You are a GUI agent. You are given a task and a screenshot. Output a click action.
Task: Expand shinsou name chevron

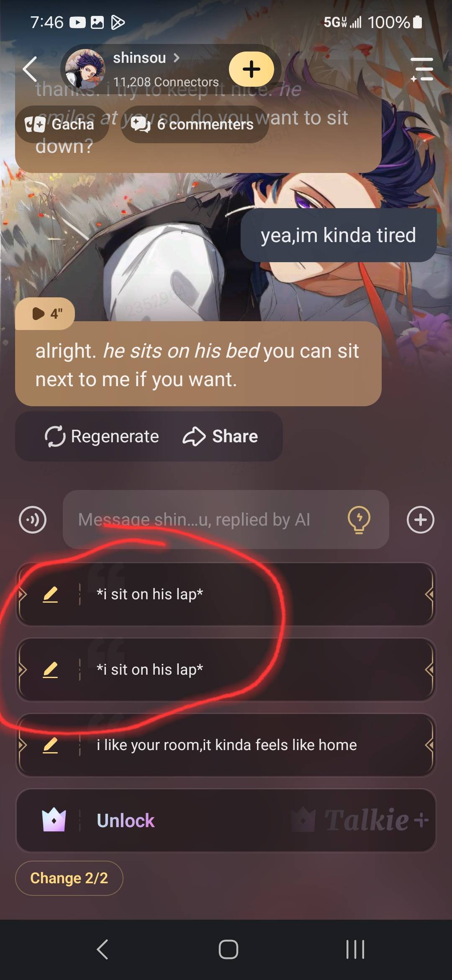[177, 58]
